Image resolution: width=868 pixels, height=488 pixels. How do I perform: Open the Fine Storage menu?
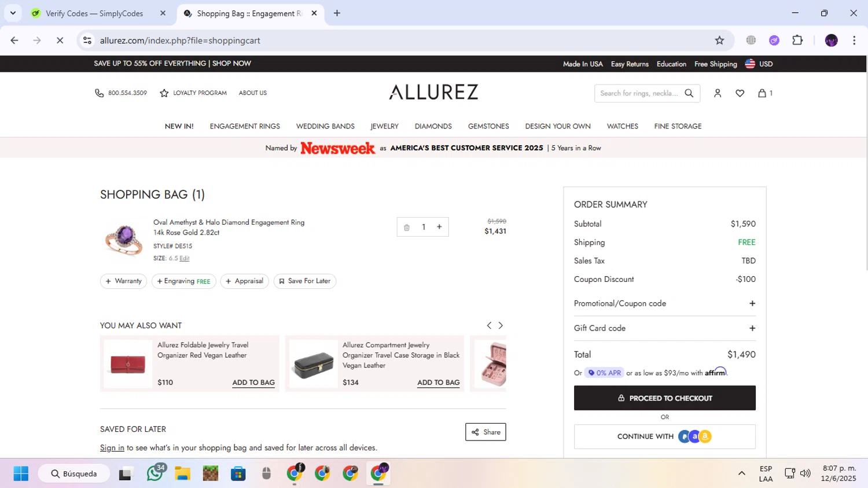(x=678, y=126)
